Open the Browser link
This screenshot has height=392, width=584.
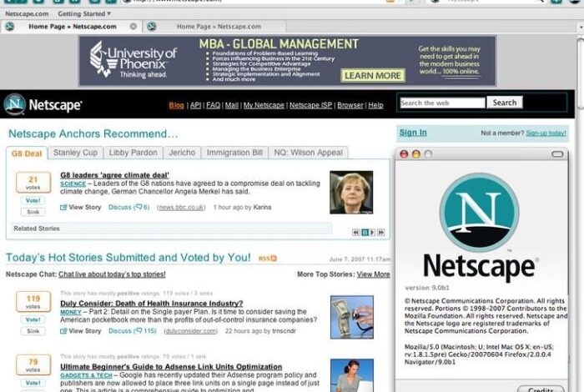[350, 105]
